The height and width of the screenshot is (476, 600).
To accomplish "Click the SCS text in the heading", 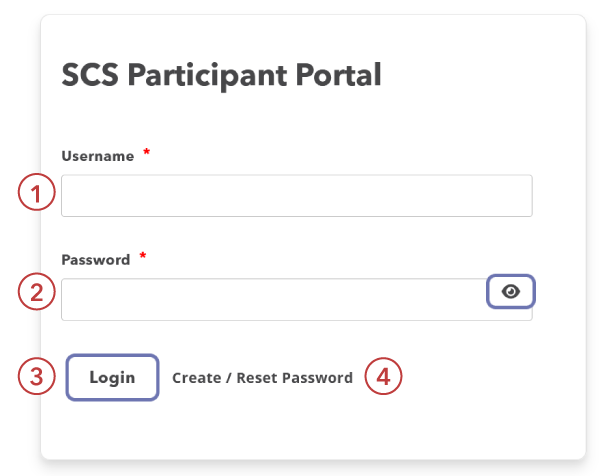I will click(x=86, y=75).
